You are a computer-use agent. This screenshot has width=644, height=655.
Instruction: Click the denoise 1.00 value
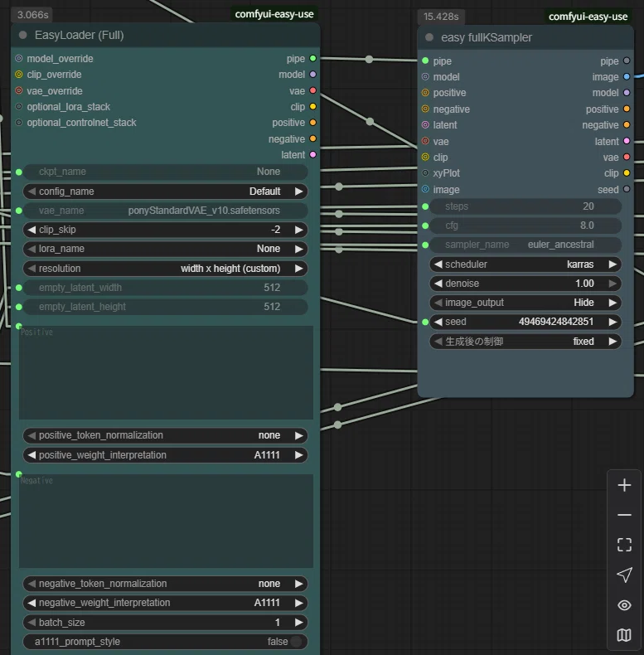(x=584, y=284)
